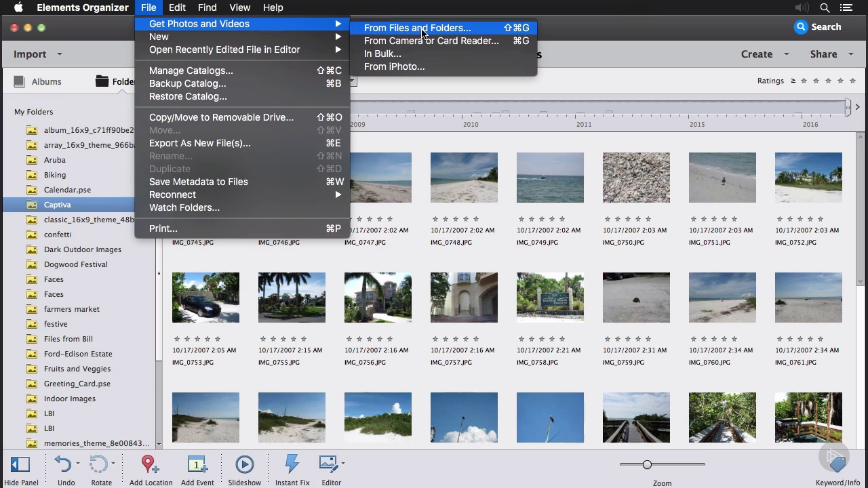The image size is (868, 488).
Task: Open macOS Spotlight search icon
Action: 825,7
